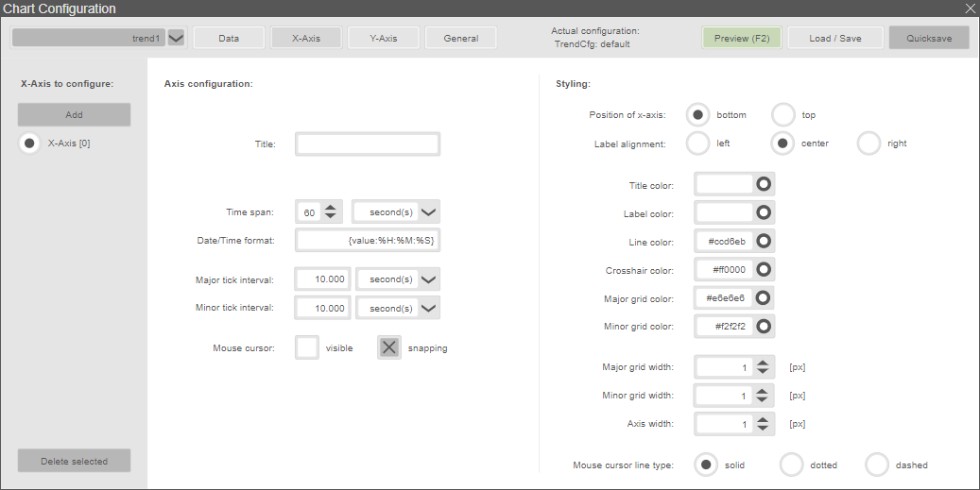980x490 pixels.
Task: Open the Title color picker icon
Action: tap(764, 185)
